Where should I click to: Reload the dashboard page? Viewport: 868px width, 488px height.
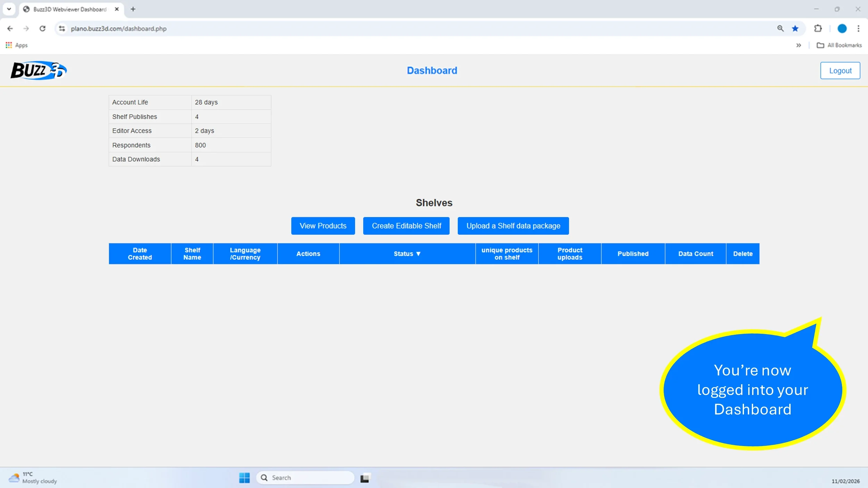pyautogui.click(x=42, y=28)
